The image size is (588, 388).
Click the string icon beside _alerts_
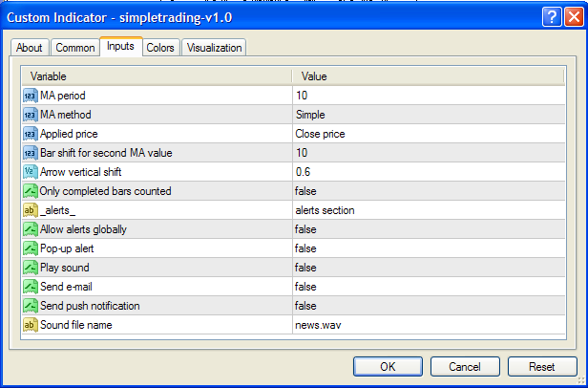30,210
